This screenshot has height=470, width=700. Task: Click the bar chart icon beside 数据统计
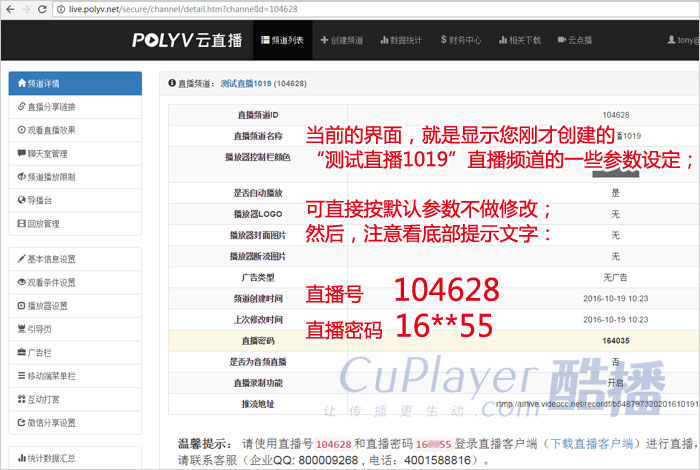pos(384,40)
